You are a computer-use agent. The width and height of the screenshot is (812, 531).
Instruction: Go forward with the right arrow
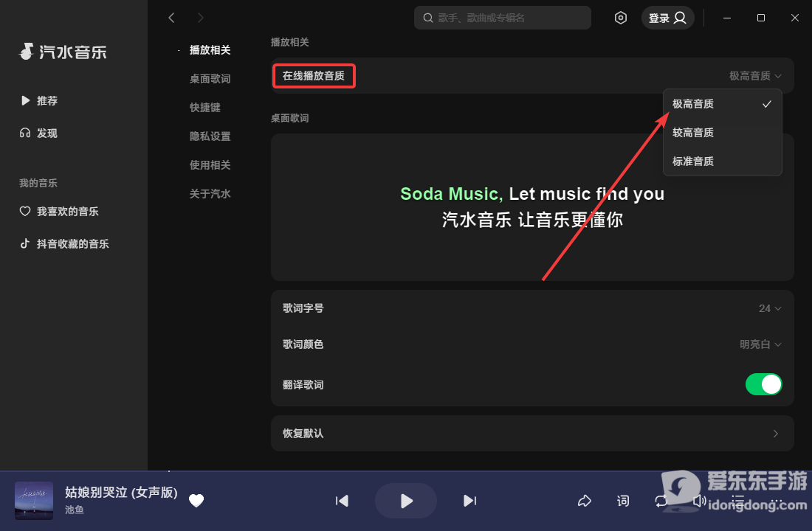point(200,18)
